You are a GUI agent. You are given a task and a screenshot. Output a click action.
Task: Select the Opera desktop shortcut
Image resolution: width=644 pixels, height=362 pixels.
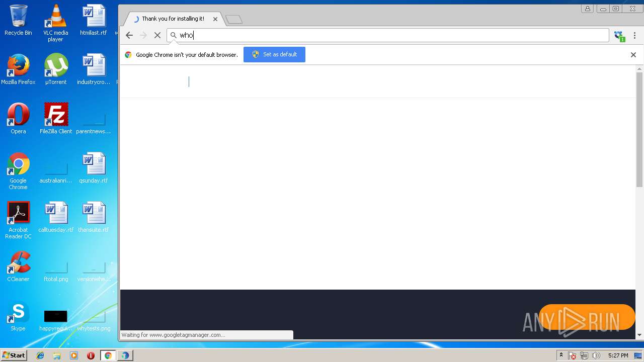18,118
